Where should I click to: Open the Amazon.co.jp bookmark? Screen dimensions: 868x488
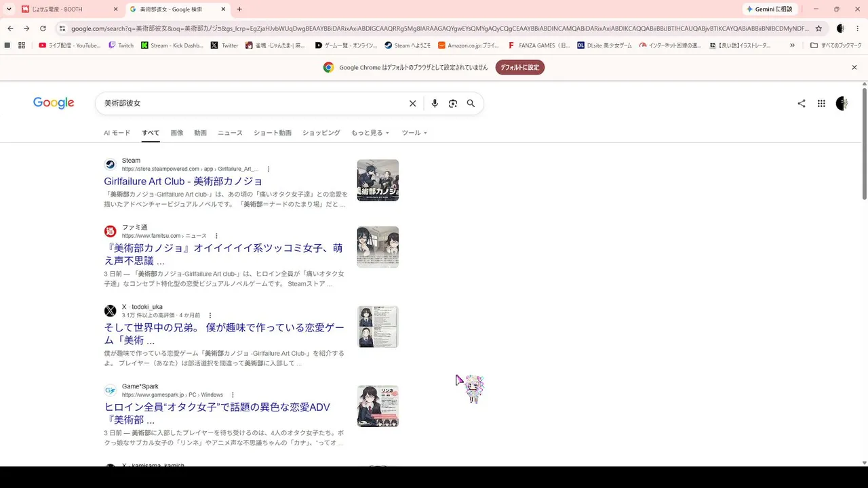(x=469, y=45)
